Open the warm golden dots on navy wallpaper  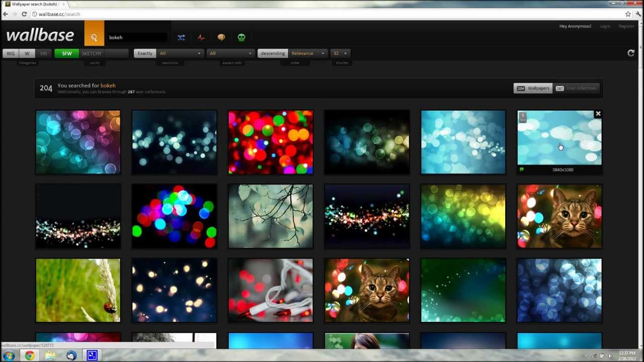tap(175, 290)
